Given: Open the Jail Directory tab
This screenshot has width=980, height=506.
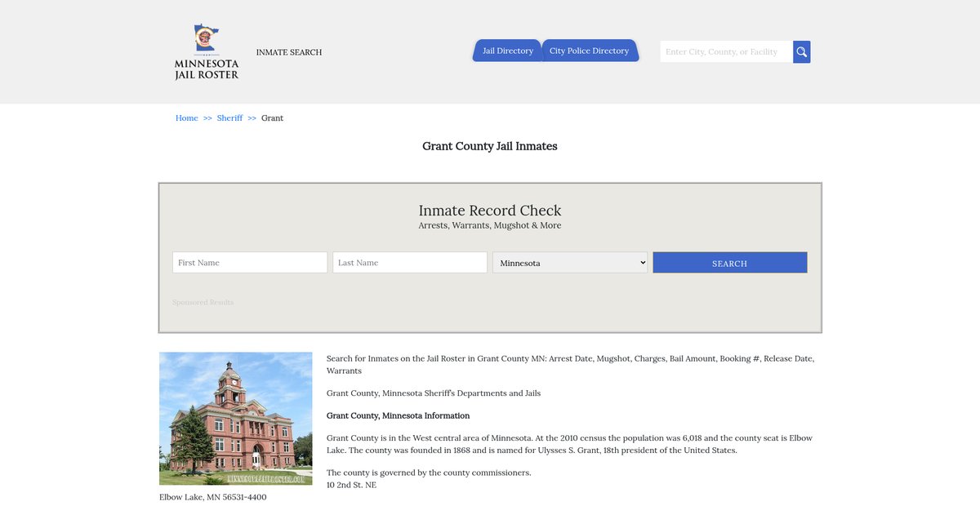Looking at the screenshot, I should pos(507,51).
